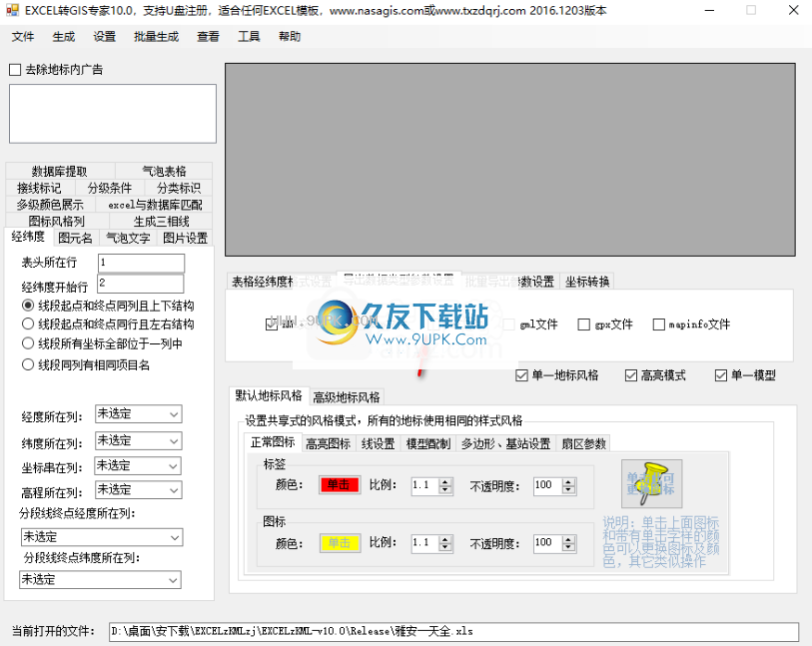This screenshot has width=812, height=646.
Task: Open the 帮助 menu
Action: 290,37
